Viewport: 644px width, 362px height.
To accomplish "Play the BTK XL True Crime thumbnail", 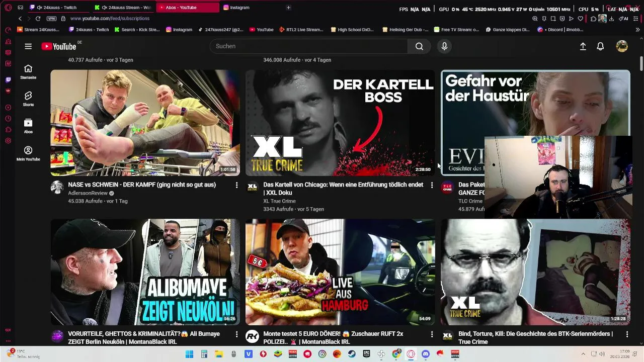I will tap(535, 271).
